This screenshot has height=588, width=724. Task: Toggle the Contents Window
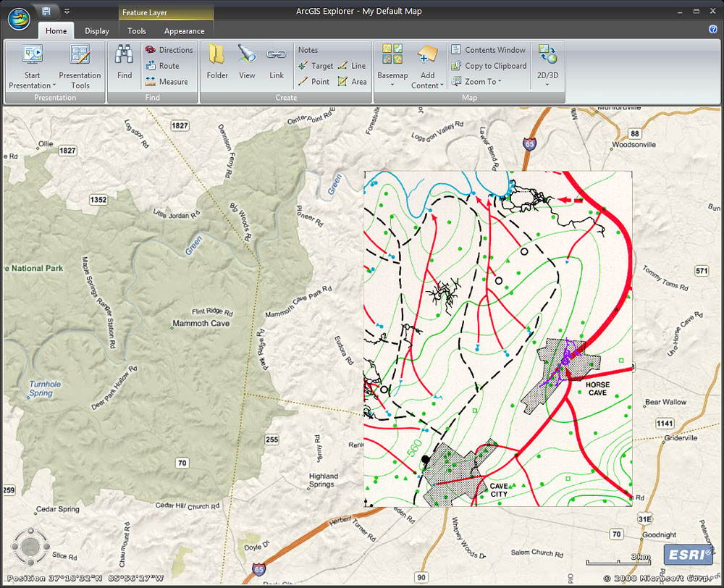click(x=489, y=50)
